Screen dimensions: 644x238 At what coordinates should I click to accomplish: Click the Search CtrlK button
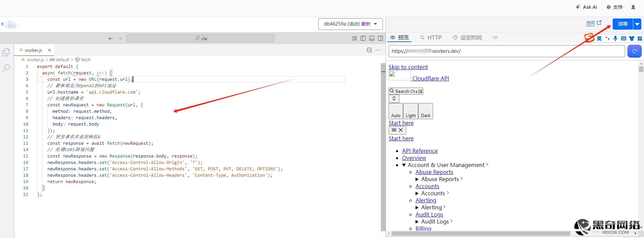point(406,91)
